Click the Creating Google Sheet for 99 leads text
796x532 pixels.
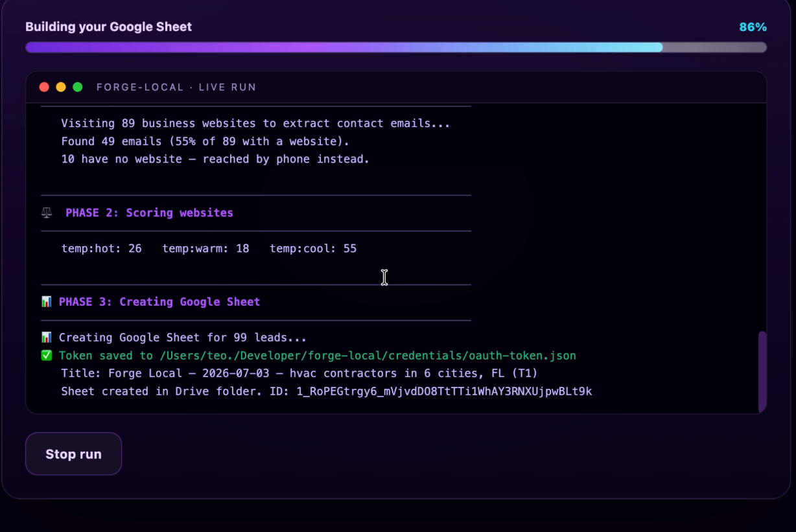(x=183, y=338)
